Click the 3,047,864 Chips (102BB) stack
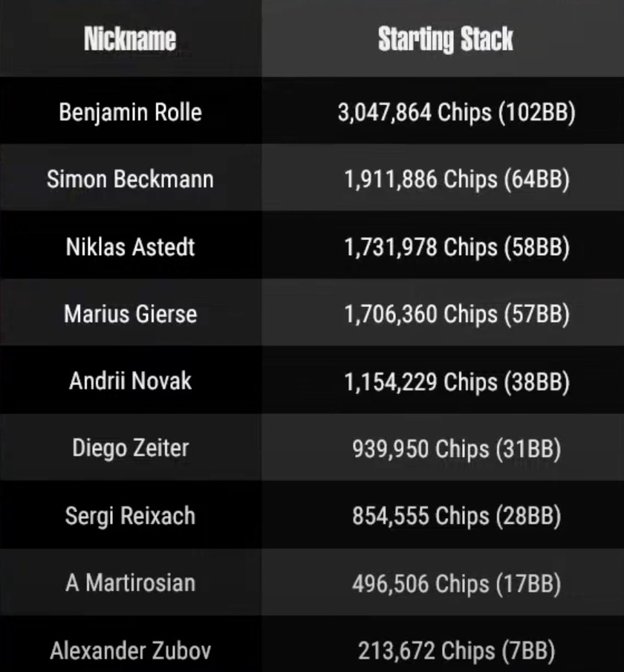The height and width of the screenshot is (672, 624). click(456, 112)
